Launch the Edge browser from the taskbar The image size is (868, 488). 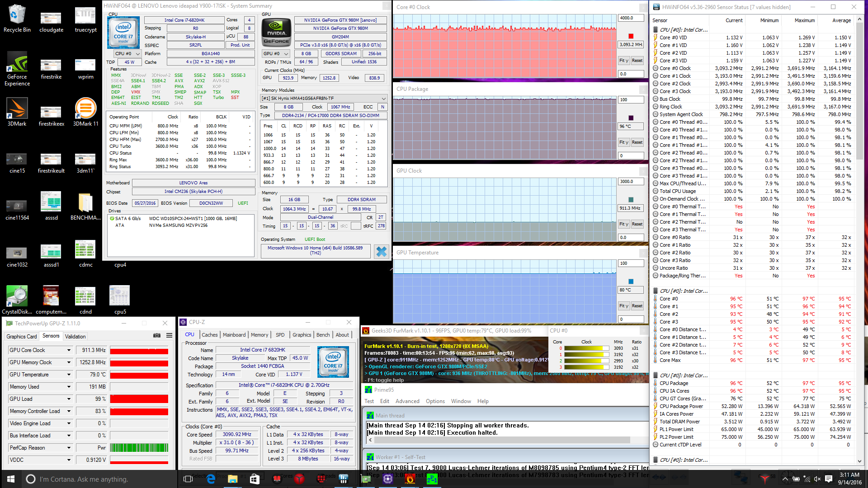click(x=211, y=479)
